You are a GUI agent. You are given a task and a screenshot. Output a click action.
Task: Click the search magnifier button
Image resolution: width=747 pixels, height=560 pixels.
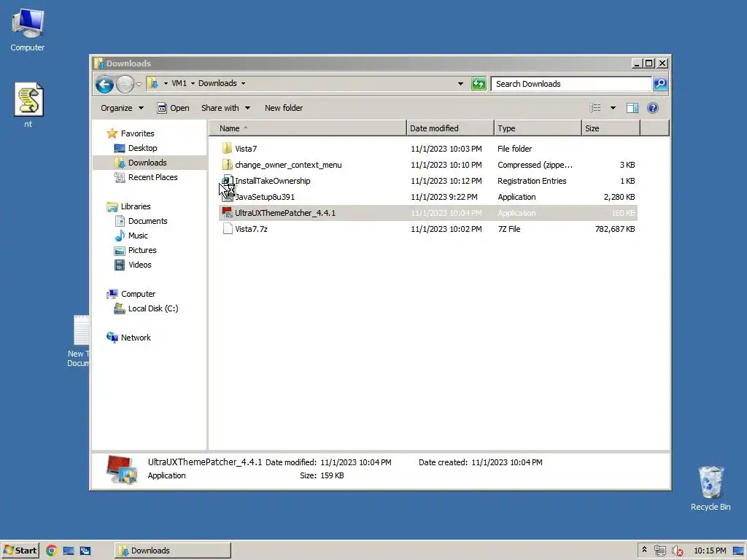pyautogui.click(x=660, y=84)
